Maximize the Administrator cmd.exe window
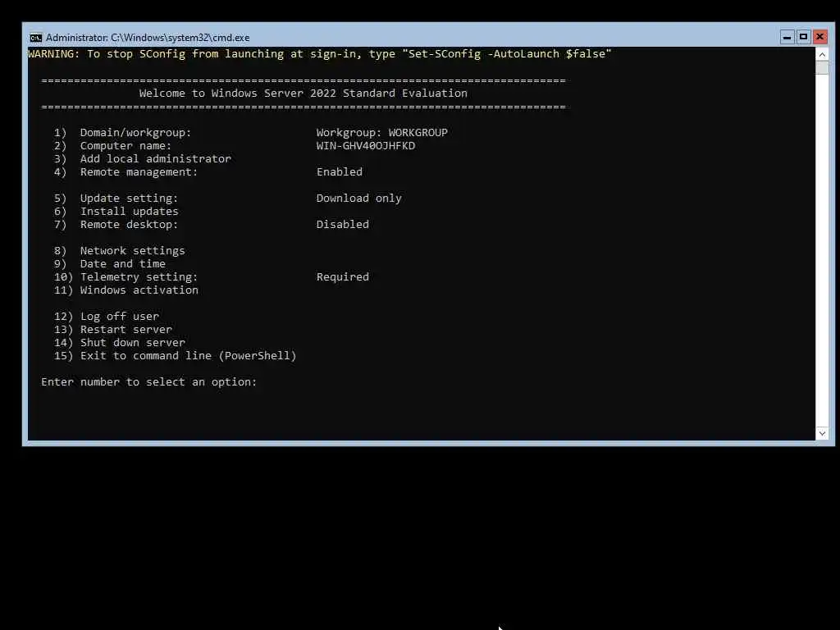Viewport: 840px width, 630px height. [x=803, y=37]
